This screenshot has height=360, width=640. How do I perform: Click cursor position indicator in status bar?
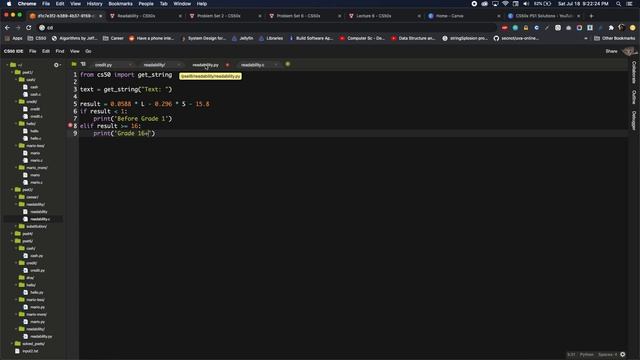click(571, 354)
